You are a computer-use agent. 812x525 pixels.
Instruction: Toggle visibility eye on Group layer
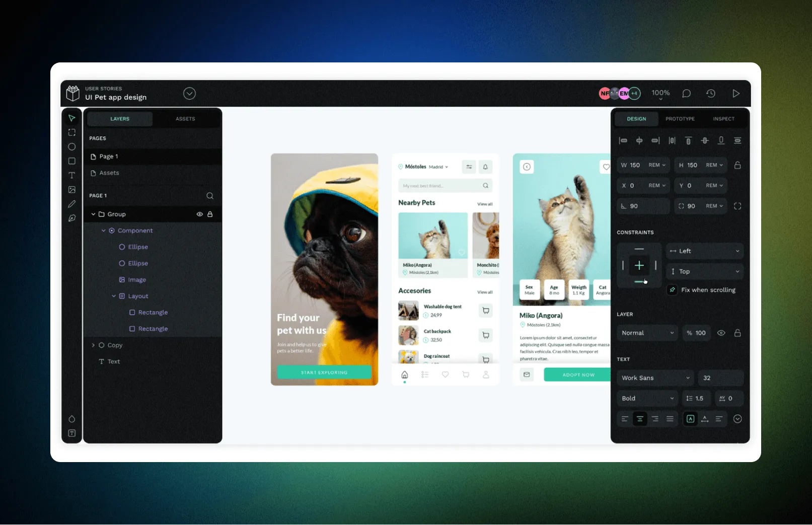(x=200, y=214)
